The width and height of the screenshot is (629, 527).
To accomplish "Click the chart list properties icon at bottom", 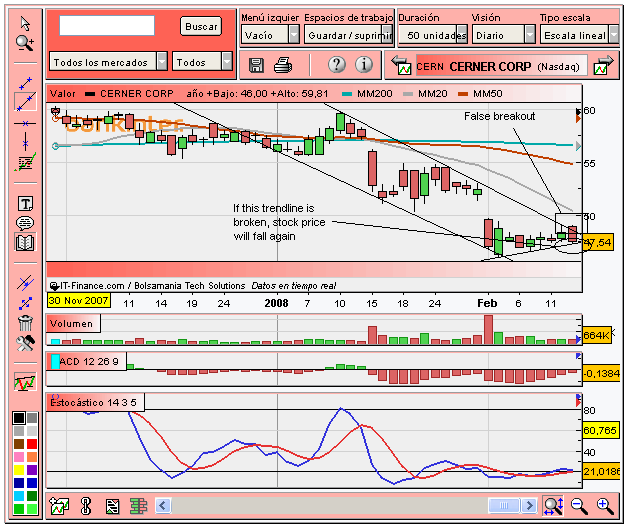I will coord(112,506).
